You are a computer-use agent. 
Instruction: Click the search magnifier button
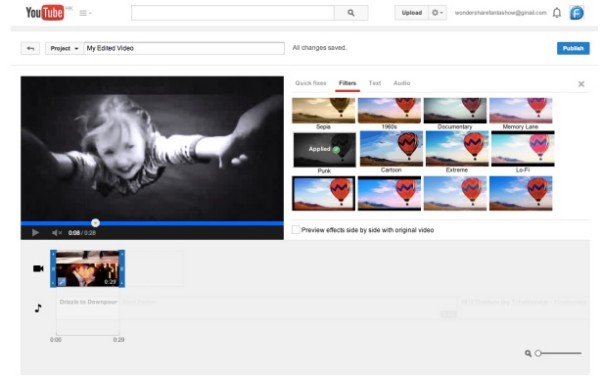click(351, 13)
